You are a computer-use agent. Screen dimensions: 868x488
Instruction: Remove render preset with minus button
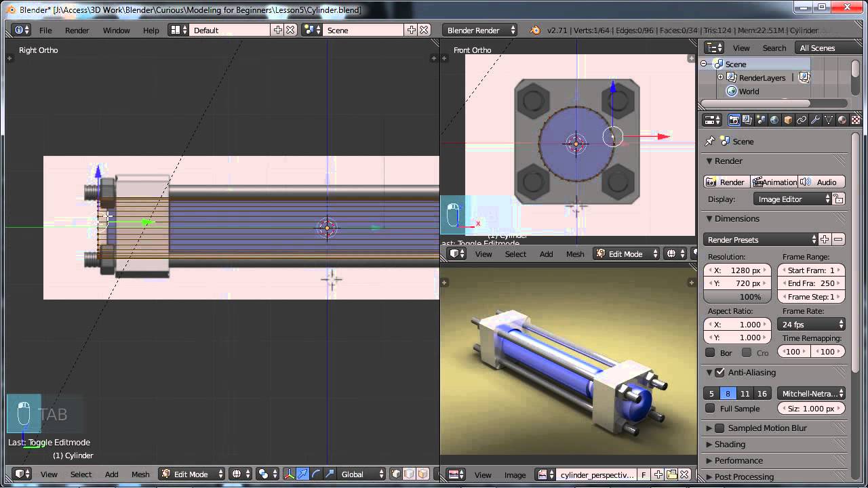839,239
